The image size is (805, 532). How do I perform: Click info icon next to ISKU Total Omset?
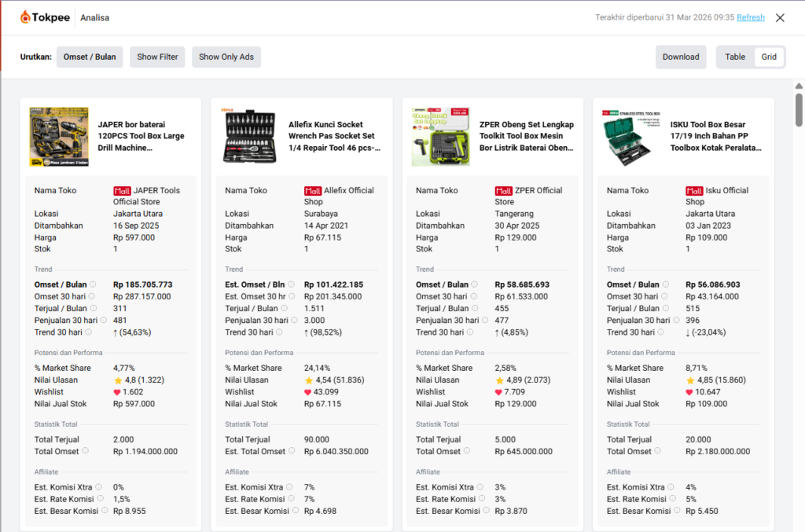[x=658, y=451]
